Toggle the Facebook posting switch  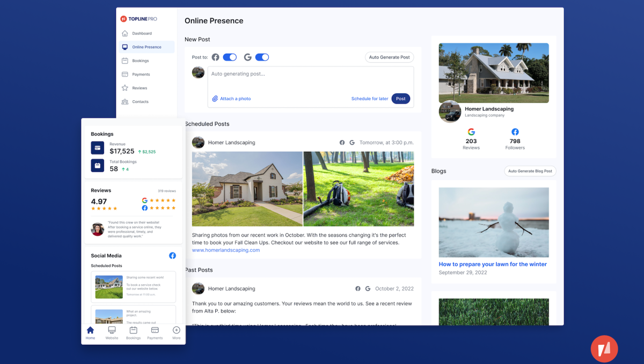point(230,57)
